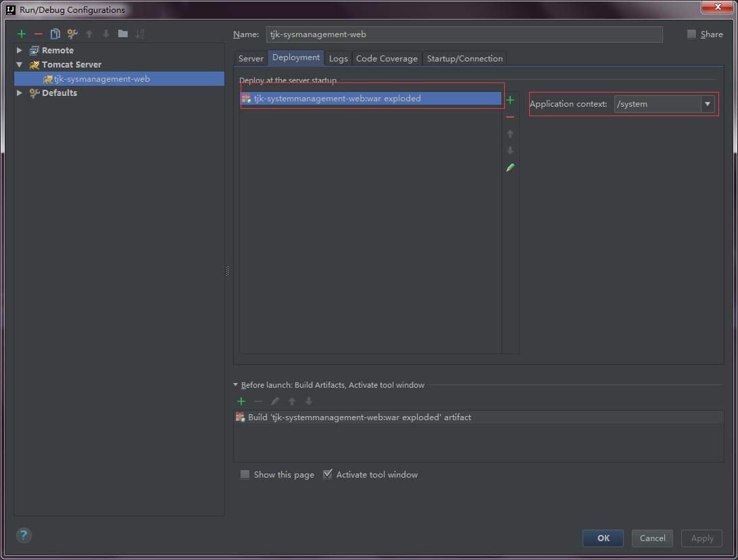Click the Tomcat Server cat icon
This screenshot has height=560, width=738.
point(34,65)
